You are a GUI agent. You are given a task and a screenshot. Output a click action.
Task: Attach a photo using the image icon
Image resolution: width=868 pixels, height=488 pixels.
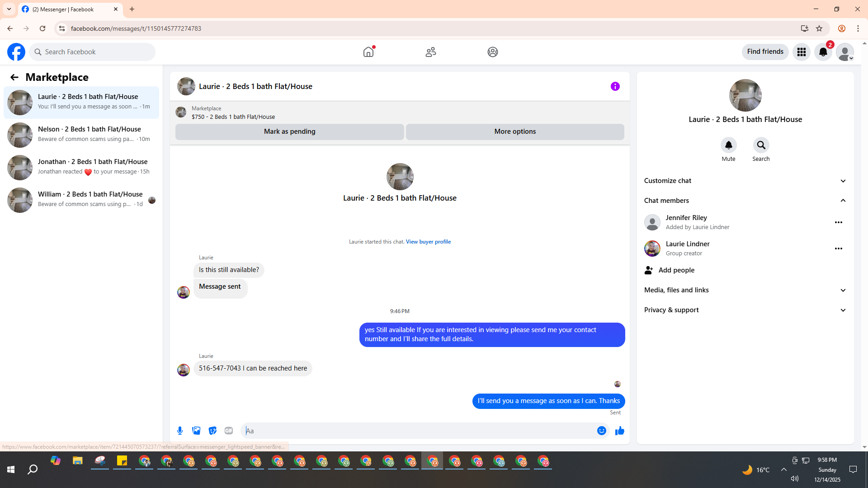point(196,431)
